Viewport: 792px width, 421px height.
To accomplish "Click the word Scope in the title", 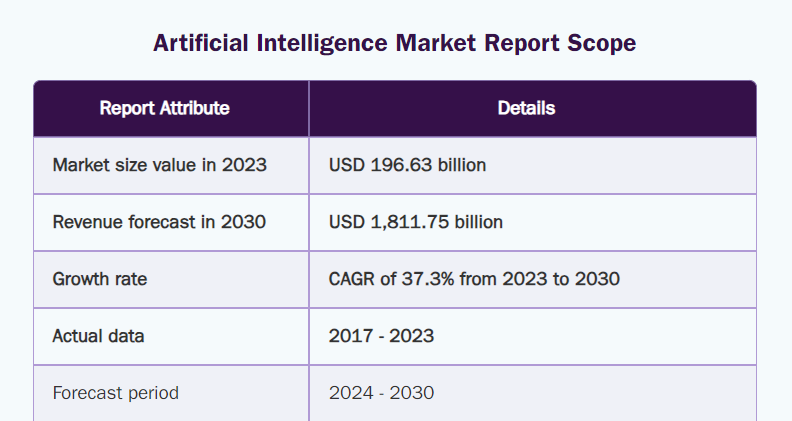I will pyautogui.click(x=600, y=44).
